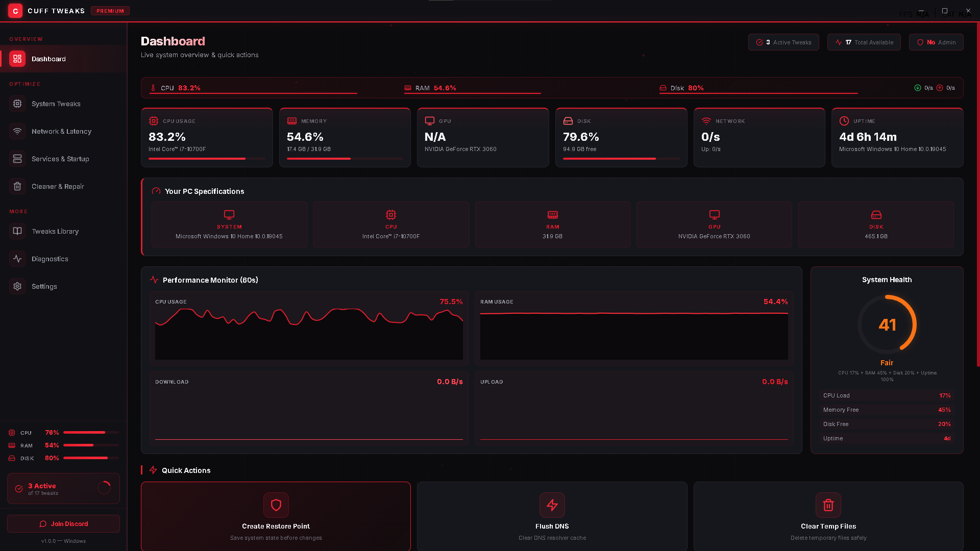Click the Disk card drive icon

click(568, 121)
